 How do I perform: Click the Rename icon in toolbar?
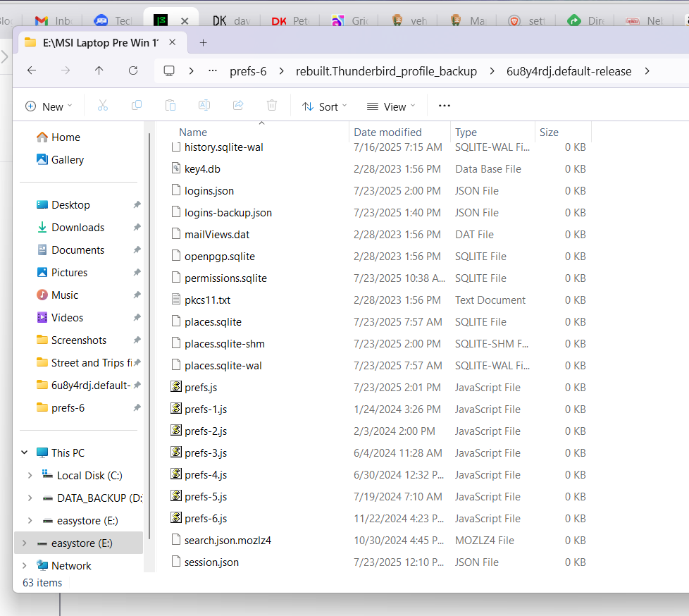pyautogui.click(x=204, y=106)
